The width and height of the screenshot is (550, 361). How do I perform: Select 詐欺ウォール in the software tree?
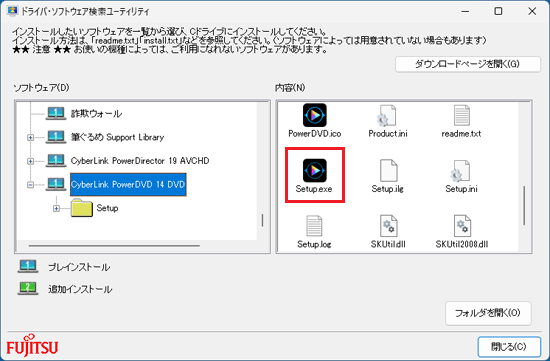pyautogui.click(x=96, y=114)
